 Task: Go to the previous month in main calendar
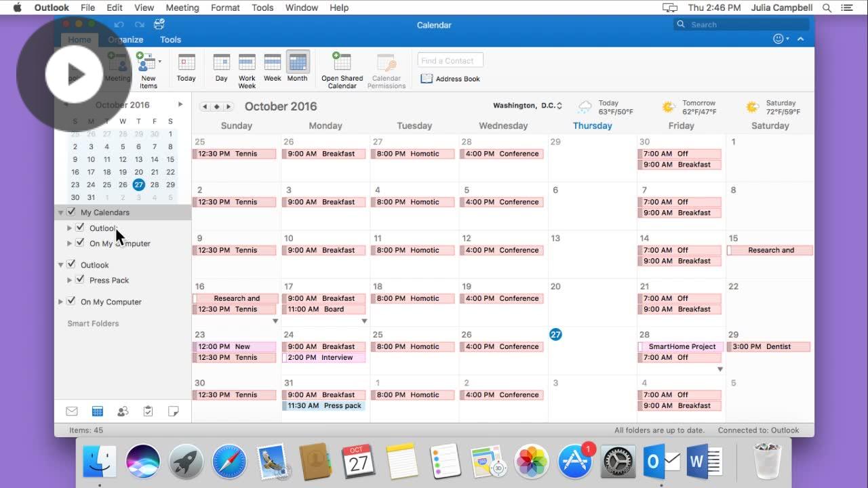coord(205,106)
